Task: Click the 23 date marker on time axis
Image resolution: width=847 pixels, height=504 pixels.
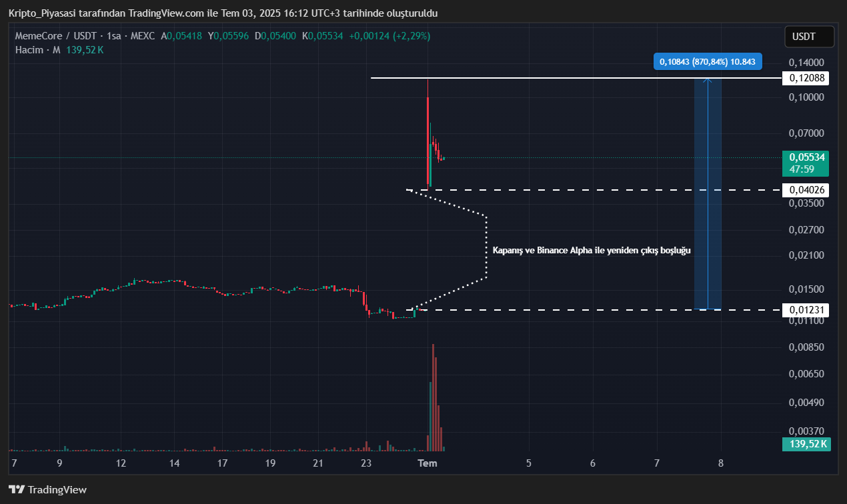Action: click(365, 463)
